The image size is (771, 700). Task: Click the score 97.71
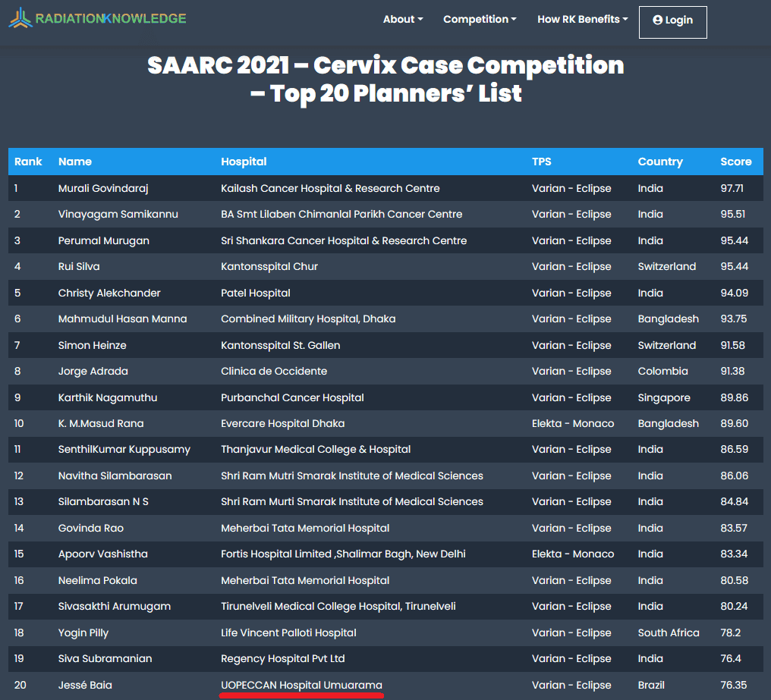pyautogui.click(x=732, y=188)
